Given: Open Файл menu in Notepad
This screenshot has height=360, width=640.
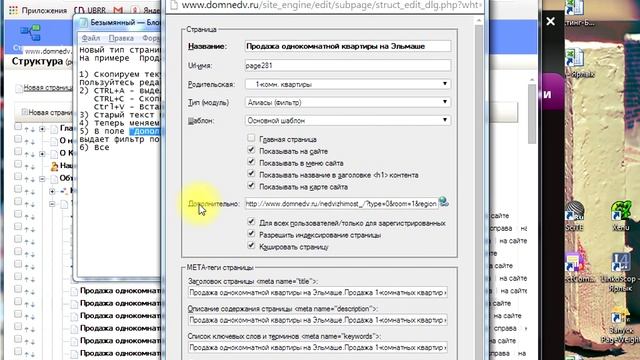Looking at the screenshot, I should point(90,38).
